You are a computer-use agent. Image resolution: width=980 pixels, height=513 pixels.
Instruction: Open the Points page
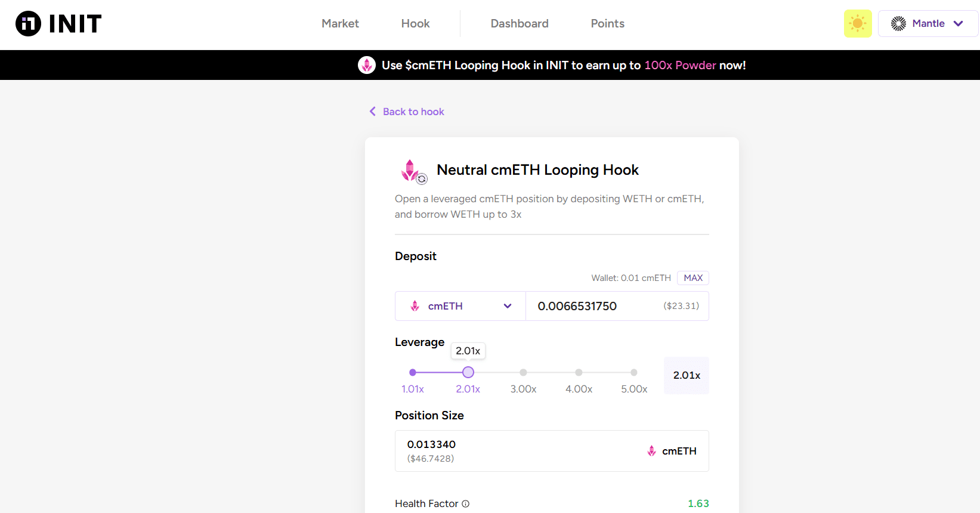coord(607,24)
